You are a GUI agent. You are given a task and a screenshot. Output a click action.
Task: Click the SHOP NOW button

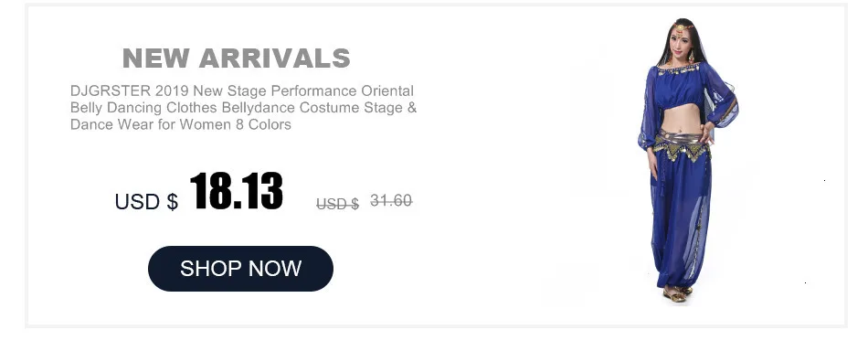240,269
